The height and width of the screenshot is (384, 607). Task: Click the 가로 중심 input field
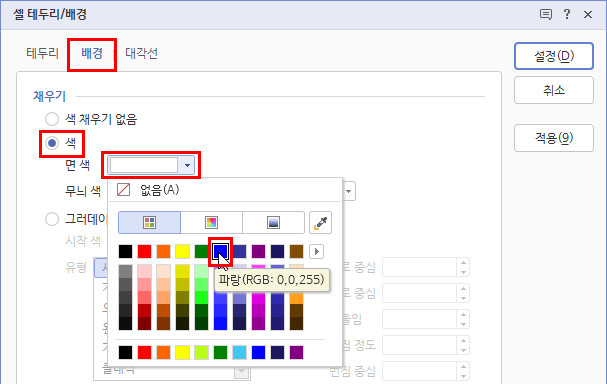tap(419, 267)
